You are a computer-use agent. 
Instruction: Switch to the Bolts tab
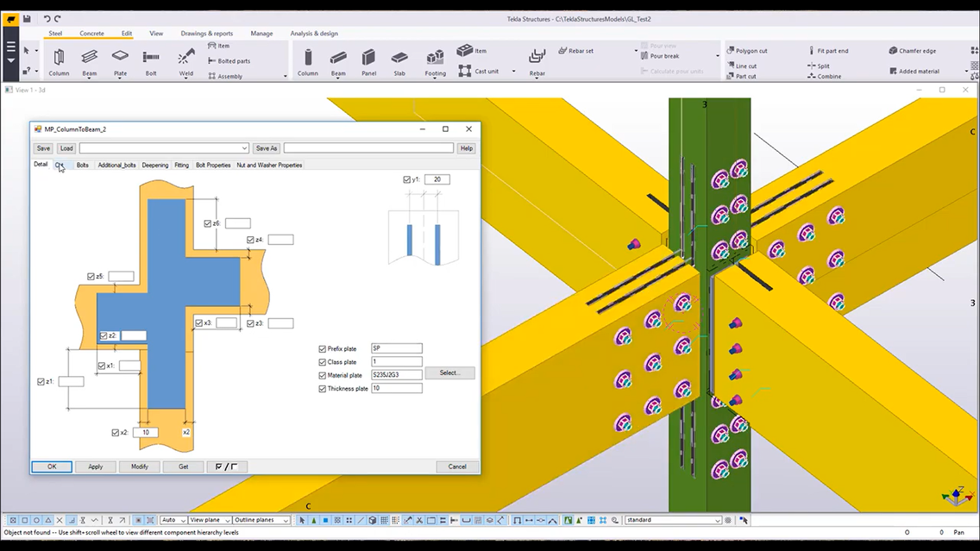point(83,165)
